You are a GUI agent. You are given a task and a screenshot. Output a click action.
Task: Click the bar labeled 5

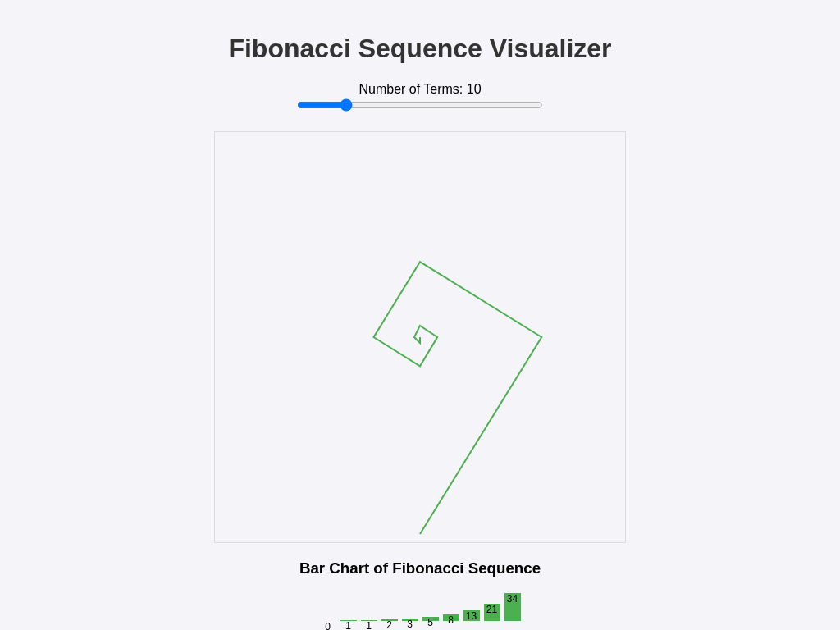point(431,620)
